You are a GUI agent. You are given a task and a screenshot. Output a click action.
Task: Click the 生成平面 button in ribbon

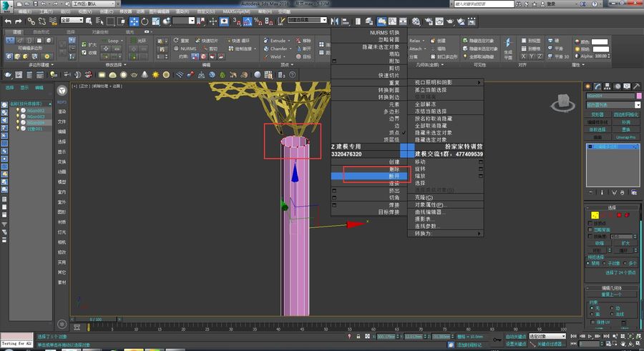[x=508, y=49]
